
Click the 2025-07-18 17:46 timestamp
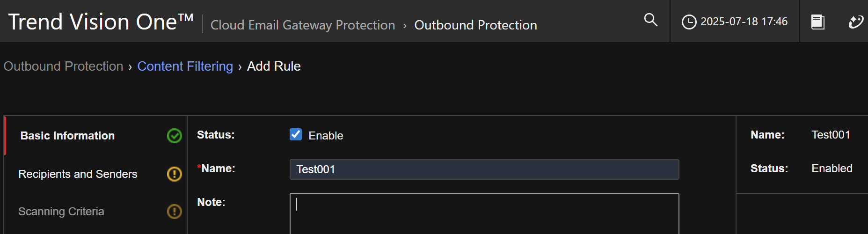(x=744, y=22)
